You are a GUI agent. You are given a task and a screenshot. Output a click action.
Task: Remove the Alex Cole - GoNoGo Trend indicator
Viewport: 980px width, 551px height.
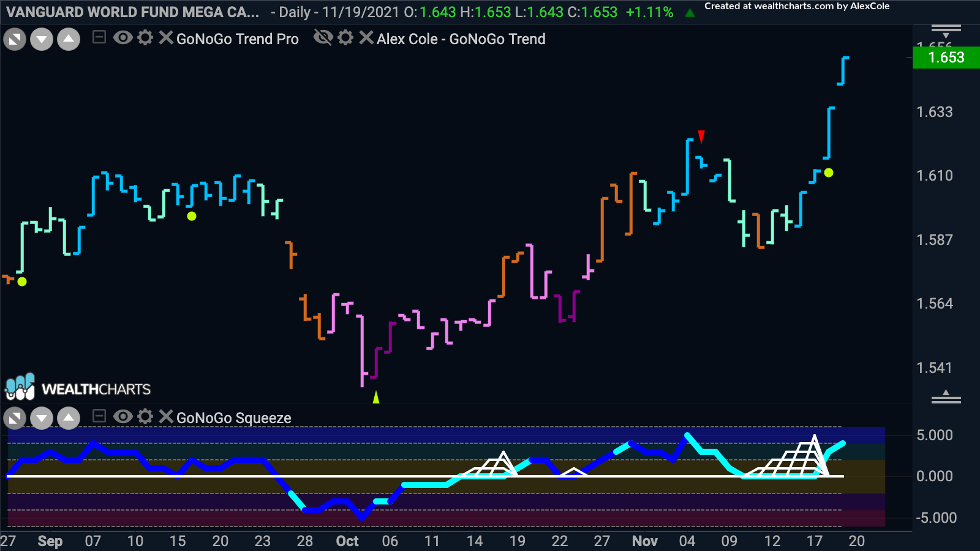(x=366, y=38)
